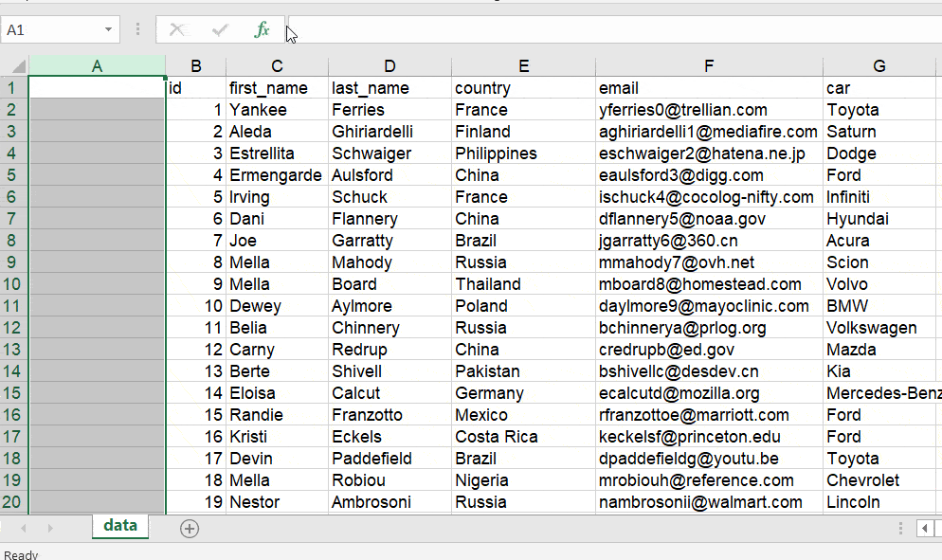Click empty cell A1
The height and width of the screenshot is (560, 942).
[x=98, y=88]
